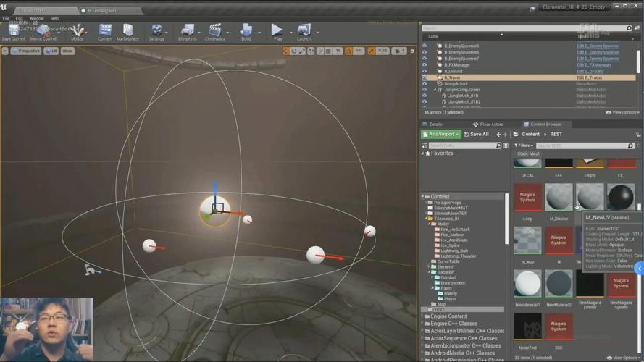
Task: Open the Edit menu
Action: (20, 19)
